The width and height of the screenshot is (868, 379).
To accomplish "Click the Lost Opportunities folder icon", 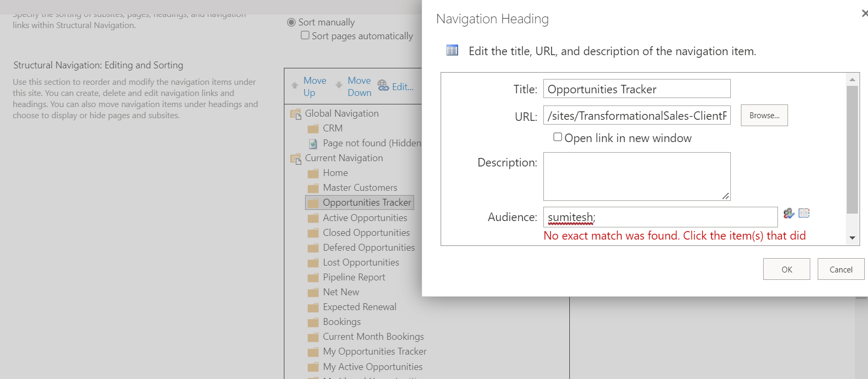I will [x=313, y=262].
